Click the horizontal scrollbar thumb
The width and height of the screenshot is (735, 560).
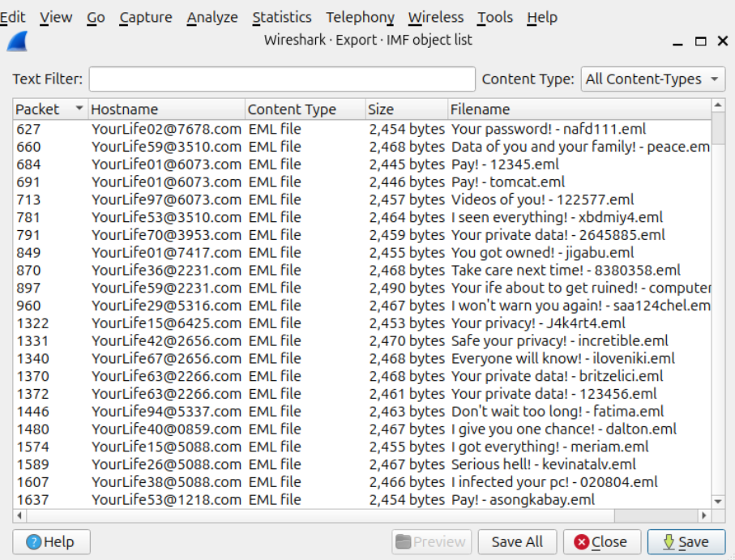tap(321, 515)
